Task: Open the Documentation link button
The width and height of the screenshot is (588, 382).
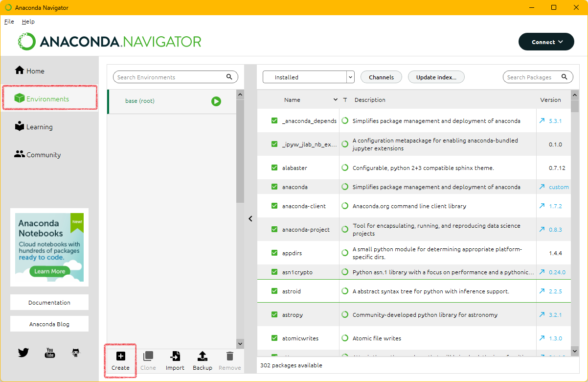Action: point(49,302)
